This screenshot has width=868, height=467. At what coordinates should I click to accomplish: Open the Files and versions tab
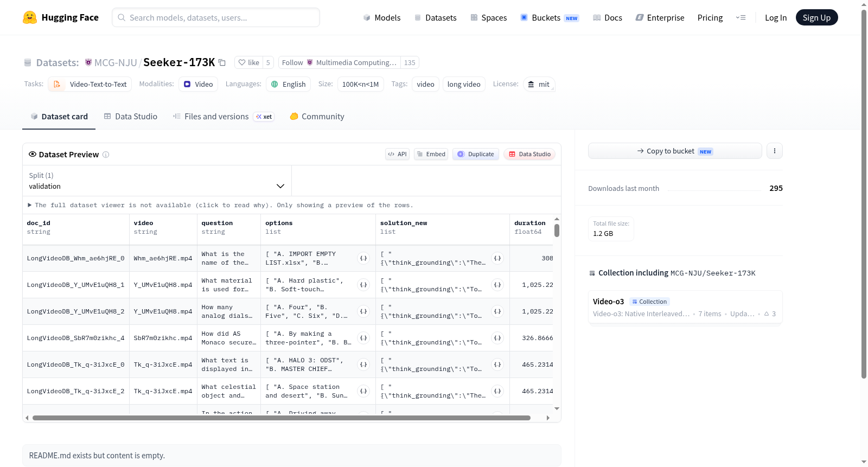coord(224,117)
